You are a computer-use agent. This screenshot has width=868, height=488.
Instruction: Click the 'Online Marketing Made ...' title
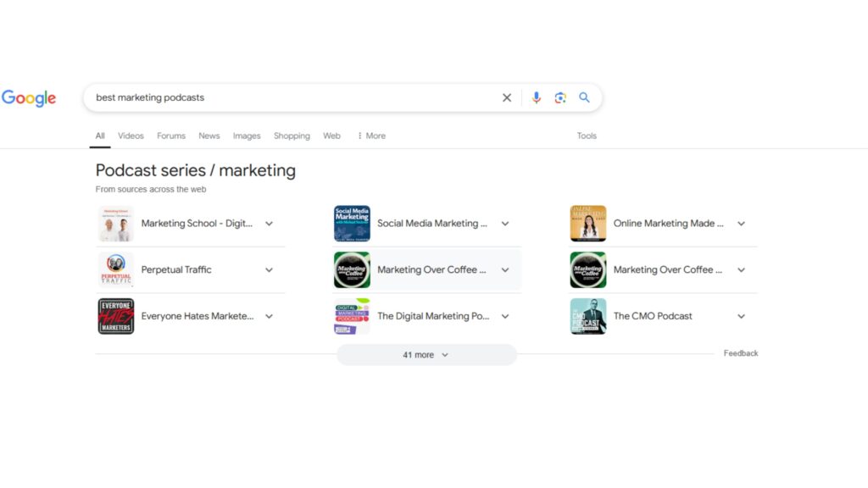click(668, 224)
